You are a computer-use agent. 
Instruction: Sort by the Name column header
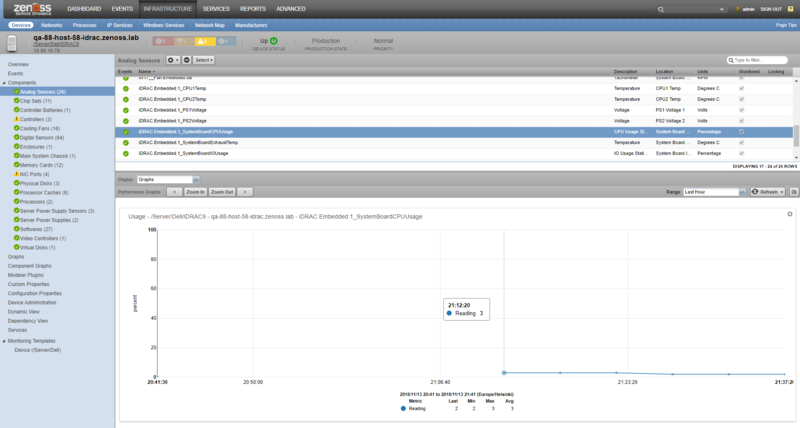pyautogui.click(x=145, y=72)
